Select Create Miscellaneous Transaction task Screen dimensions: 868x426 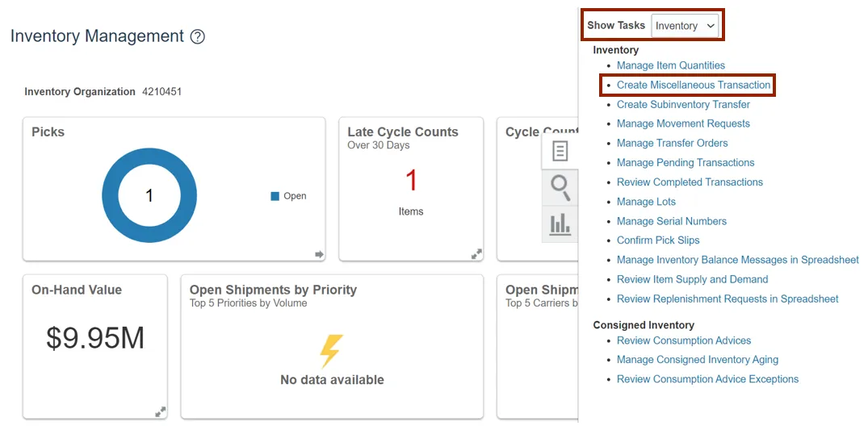693,85
